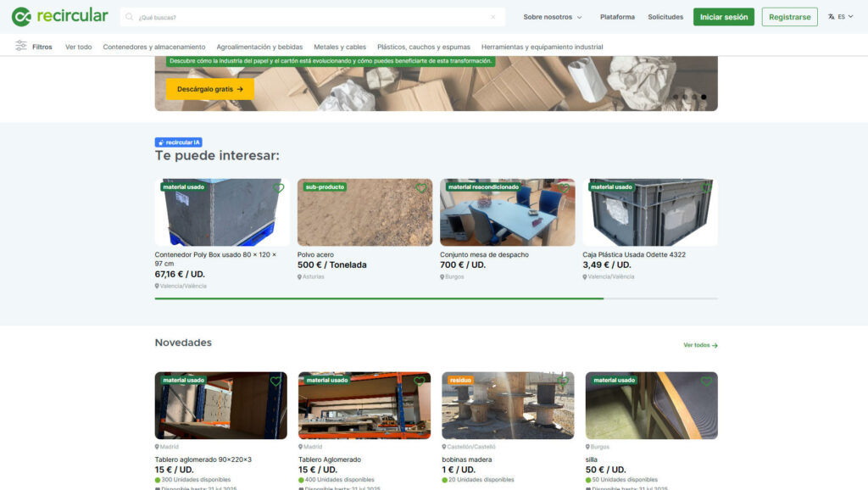The image size is (868, 490).
Task: Open Solicitudes page
Action: point(665,17)
